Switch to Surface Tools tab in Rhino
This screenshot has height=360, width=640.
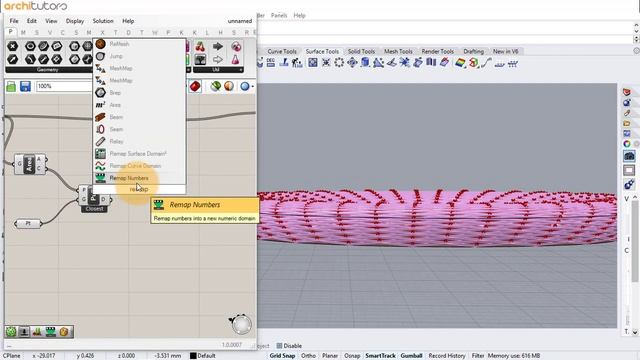tap(322, 51)
